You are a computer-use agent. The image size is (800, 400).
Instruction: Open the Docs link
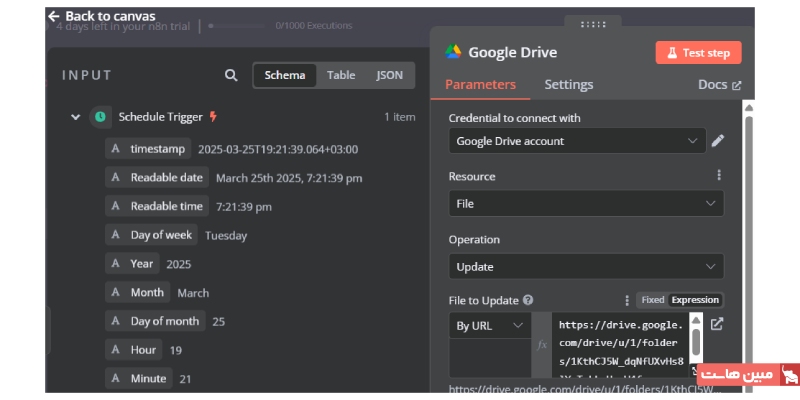[719, 85]
